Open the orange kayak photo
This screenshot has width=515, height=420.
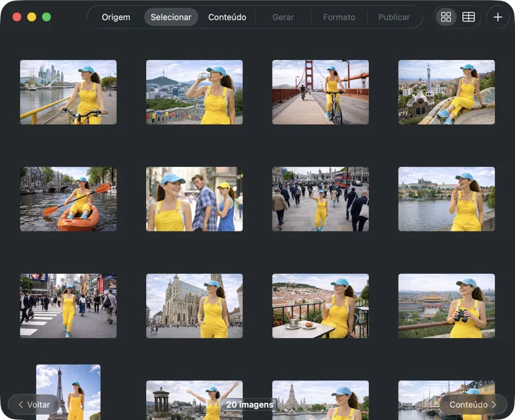[68, 198]
